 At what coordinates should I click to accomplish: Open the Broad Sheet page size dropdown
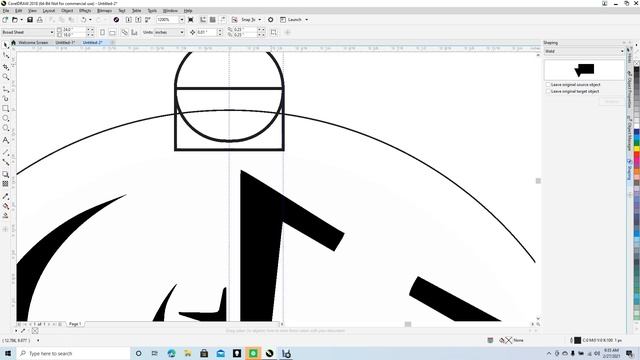[52, 32]
